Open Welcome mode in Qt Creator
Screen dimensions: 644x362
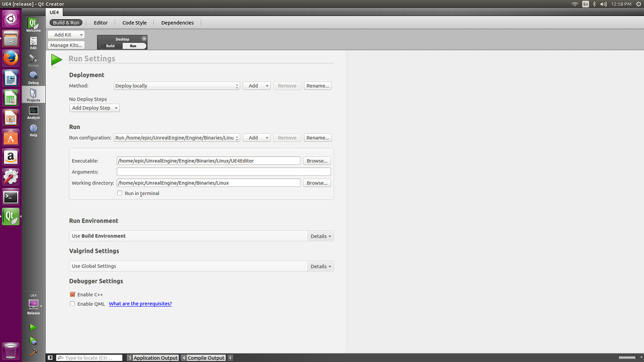tap(33, 25)
